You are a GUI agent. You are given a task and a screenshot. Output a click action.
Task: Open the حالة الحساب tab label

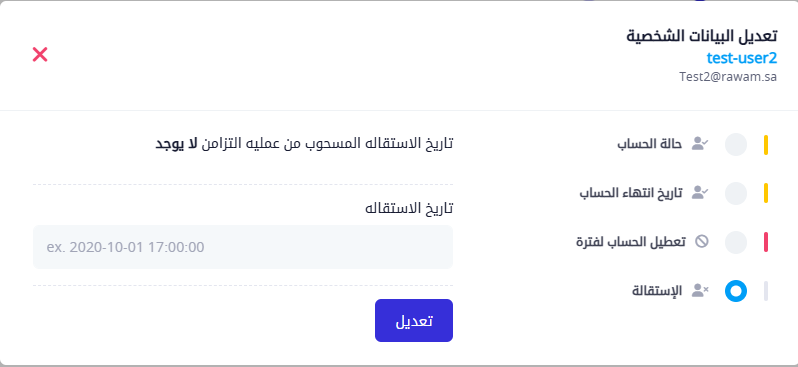(x=649, y=145)
